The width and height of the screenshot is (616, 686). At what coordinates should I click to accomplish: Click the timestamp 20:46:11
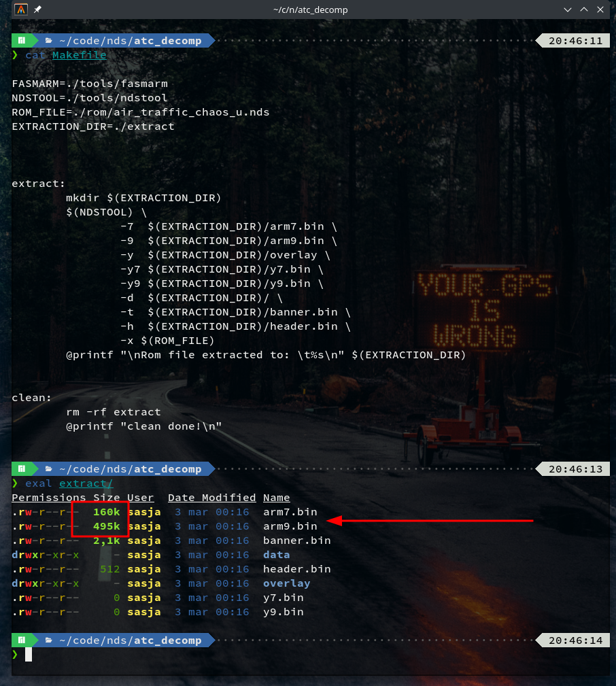coord(575,41)
